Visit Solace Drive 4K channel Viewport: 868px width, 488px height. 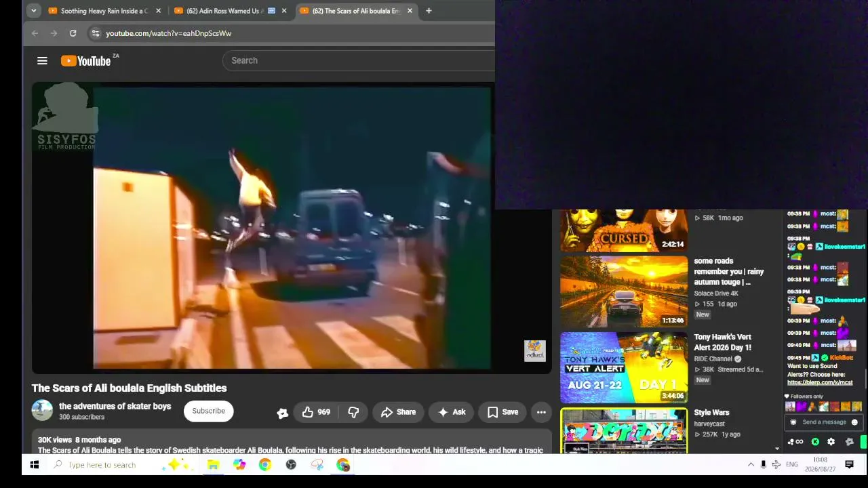(x=716, y=293)
